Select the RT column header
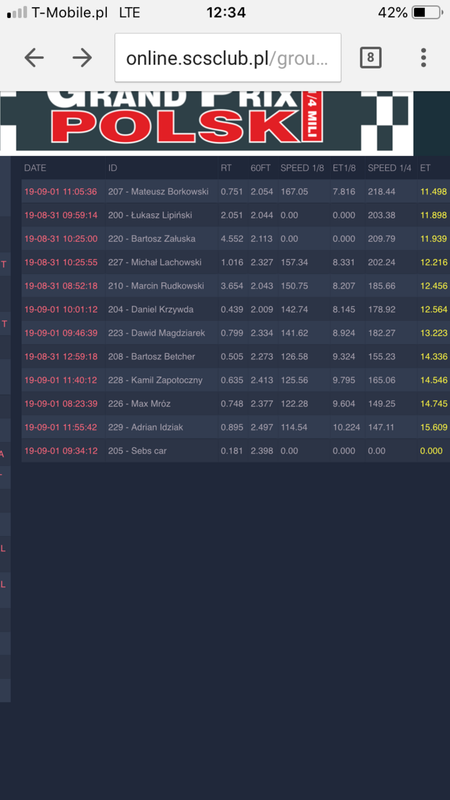This screenshot has height=800, width=450. tap(226, 168)
